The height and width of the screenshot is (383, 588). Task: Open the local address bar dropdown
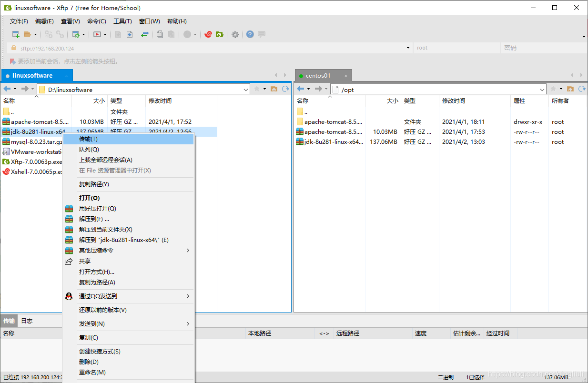tap(245, 89)
